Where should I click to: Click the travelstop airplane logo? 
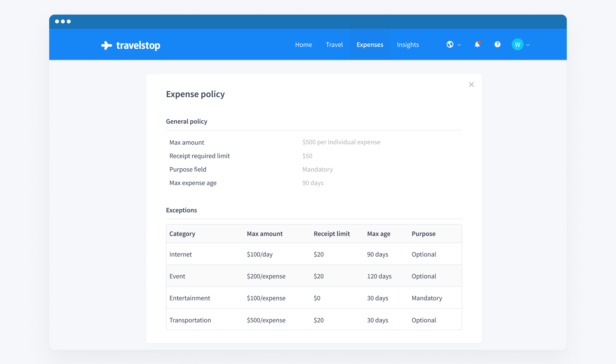tap(107, 45)
